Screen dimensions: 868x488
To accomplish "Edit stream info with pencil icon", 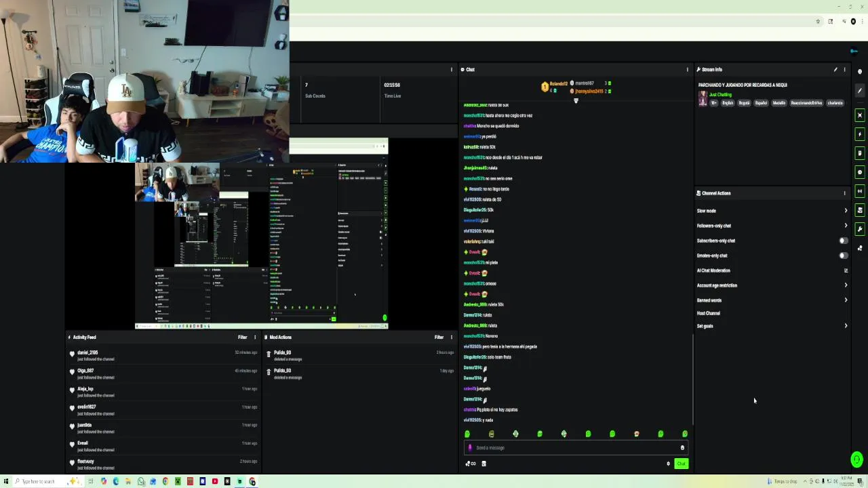I will point(835,70).
